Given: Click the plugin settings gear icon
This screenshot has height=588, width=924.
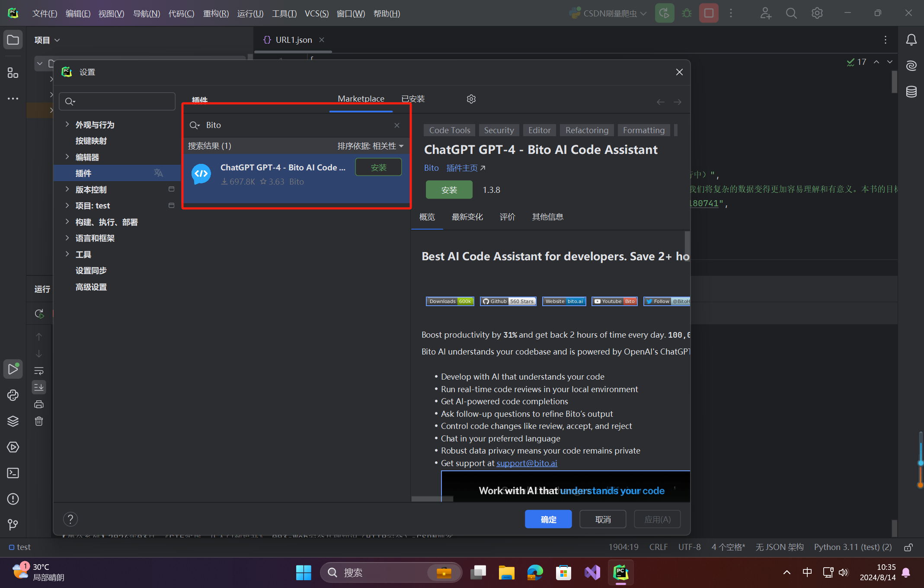Looking at the screenshot, I should (x=471, y=99).
